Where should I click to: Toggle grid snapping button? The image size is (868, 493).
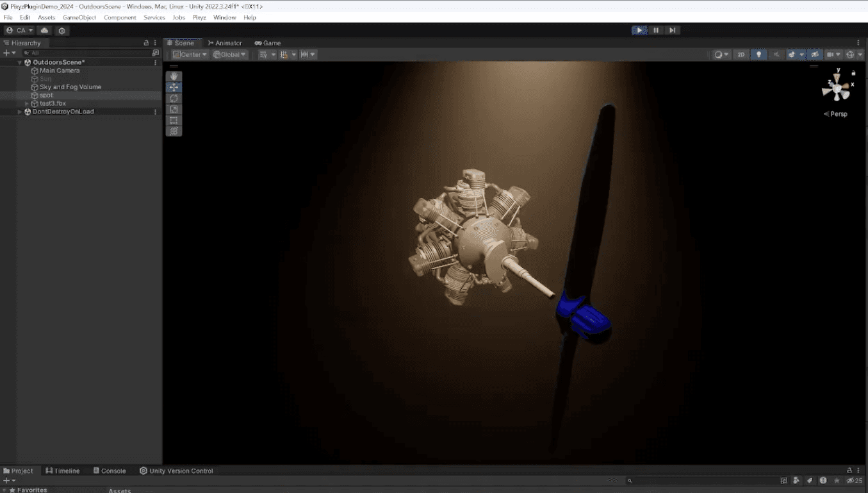click(284, 54)
